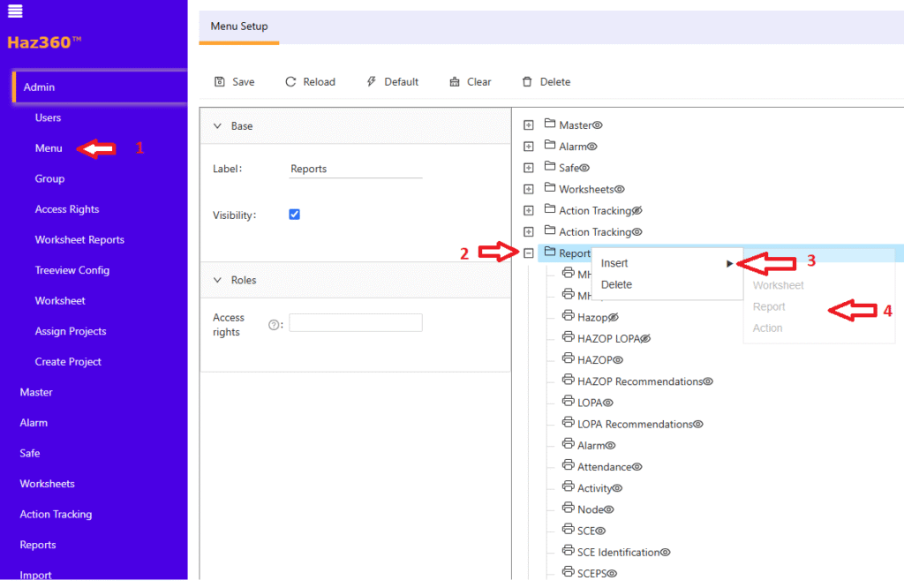Click the Default lightning bolt icon

click(x=372, y=82)
